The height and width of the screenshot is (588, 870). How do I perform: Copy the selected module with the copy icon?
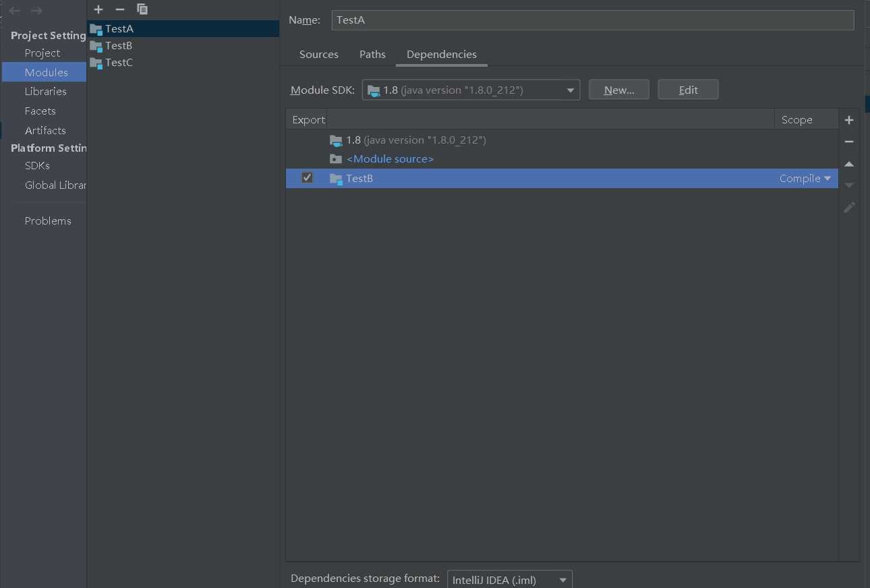pos(142,9)
